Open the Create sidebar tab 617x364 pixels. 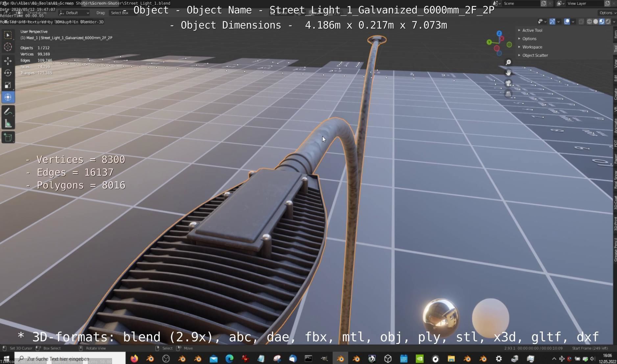(x=615, y=94)
